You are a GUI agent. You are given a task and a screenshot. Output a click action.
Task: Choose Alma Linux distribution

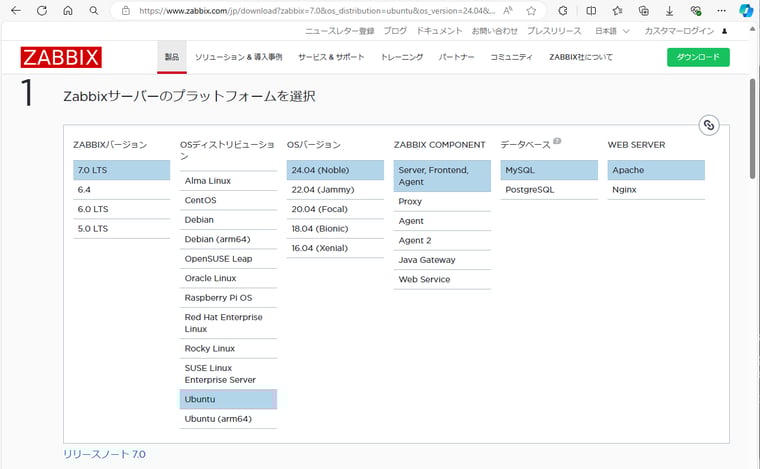(228, 181)
